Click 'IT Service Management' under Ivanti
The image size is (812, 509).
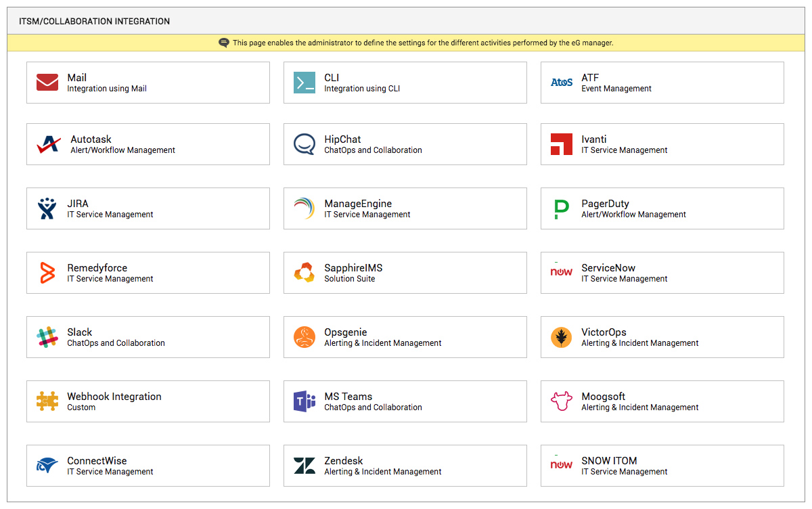point(625,150)
